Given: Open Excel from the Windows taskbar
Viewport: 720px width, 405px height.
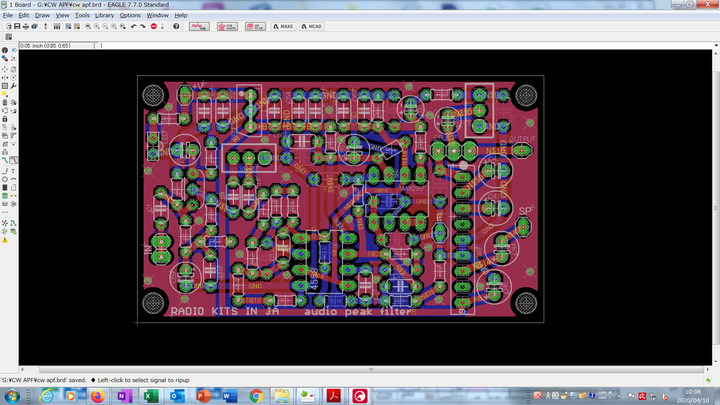Looking at the screenshot, I should coord(150,396).
